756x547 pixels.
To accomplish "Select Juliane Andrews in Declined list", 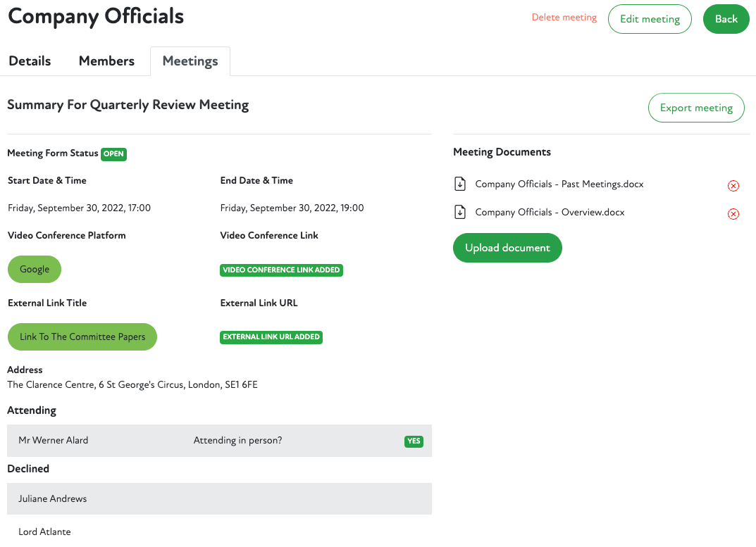I will click(x=53, y=498).
